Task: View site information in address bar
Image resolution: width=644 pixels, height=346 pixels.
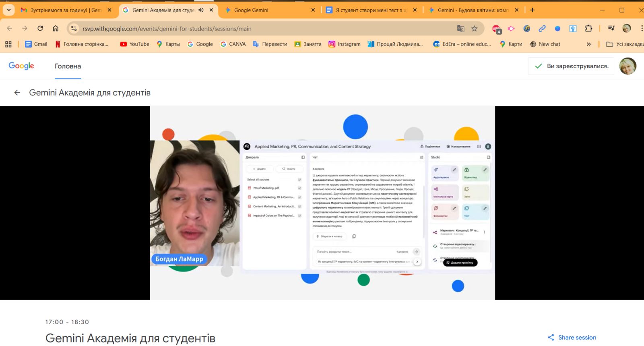Action: pos(74,29)
